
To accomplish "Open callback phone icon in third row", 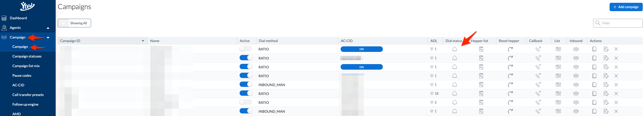I will (x=538, y=67).
